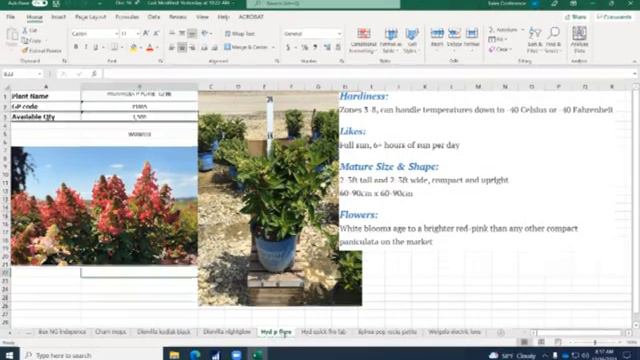Switch to View ribbon tab

pyautogui.click(x=202, y=17)
